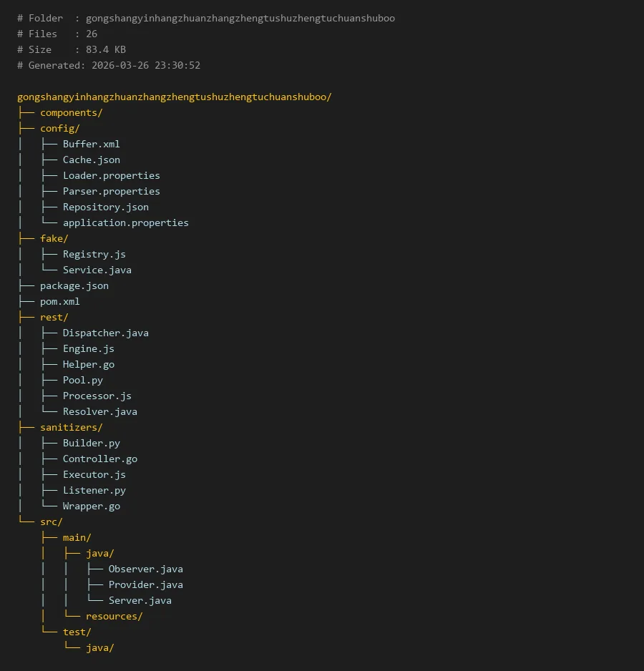This screenshot has height=671, width=644.
Task: Select Controller.go file
Action: pyautogui.click(x=99, y=459)
